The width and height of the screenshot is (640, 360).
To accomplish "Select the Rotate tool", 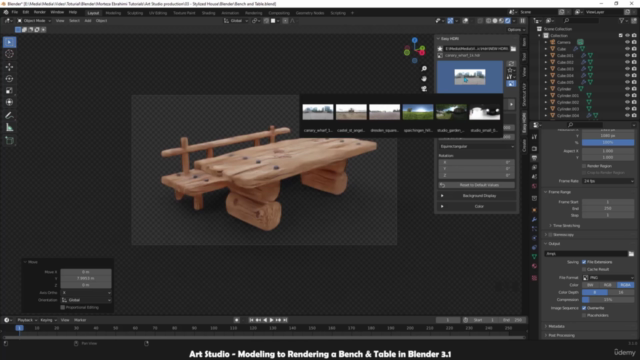I will [9, 78].
